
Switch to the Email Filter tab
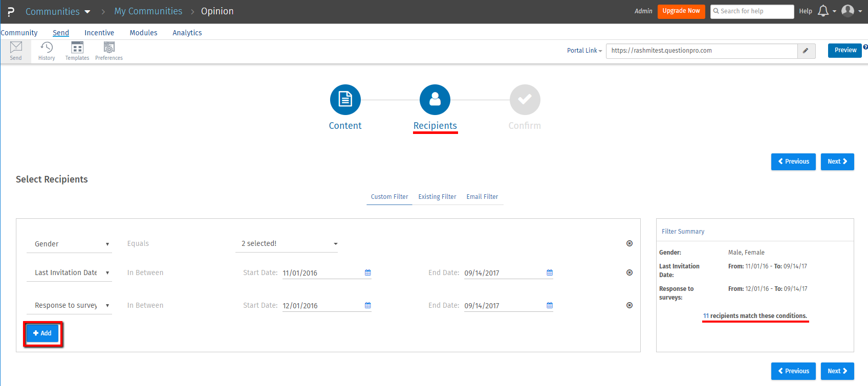pos(482,197)
